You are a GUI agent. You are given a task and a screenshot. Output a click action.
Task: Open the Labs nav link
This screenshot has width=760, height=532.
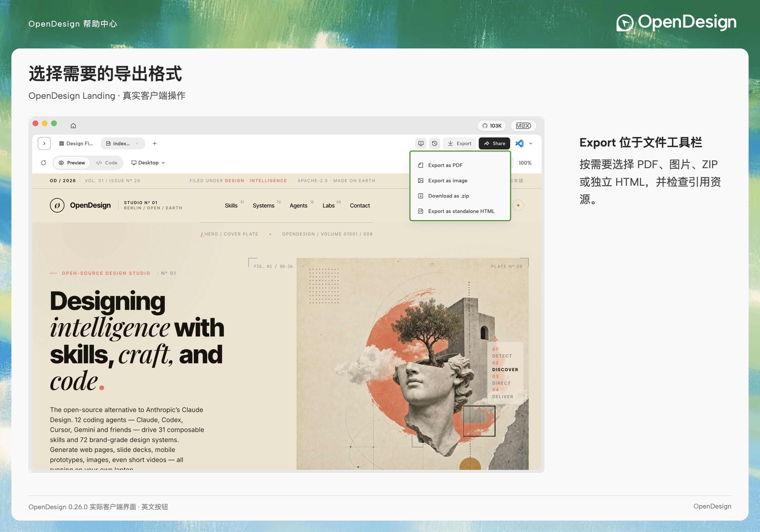328,206
